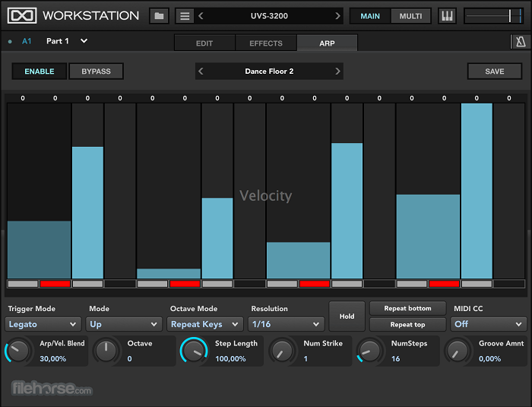Open the hamburger menu icon
This screenshot has height=407, width=532.
pos(185,16)
